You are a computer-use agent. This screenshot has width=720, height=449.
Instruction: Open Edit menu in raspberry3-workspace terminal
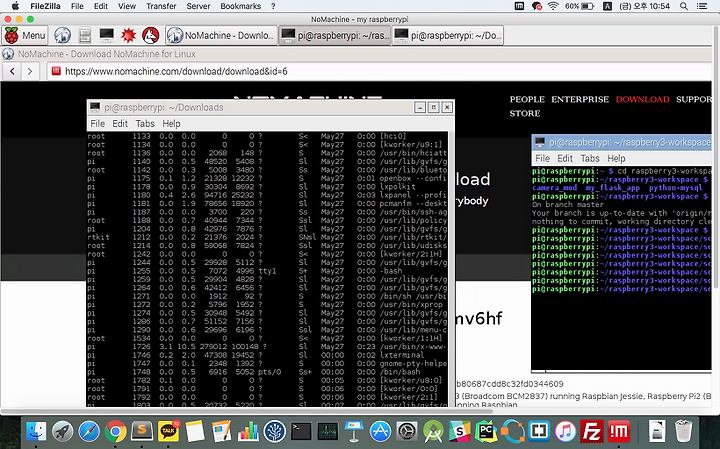click(x=565, y=158)
